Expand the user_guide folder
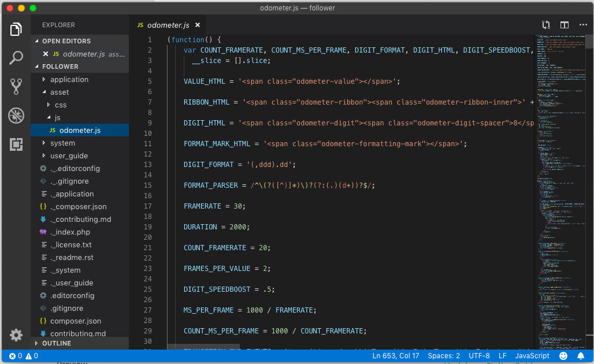 pyautogui.click(x=80, y=155)
